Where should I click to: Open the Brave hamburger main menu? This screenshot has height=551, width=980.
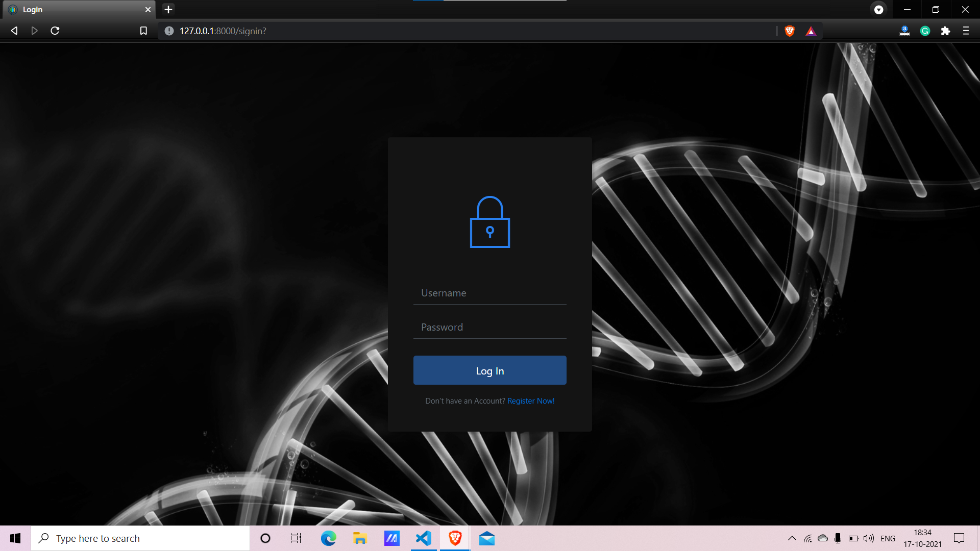[x=966, y=31]
